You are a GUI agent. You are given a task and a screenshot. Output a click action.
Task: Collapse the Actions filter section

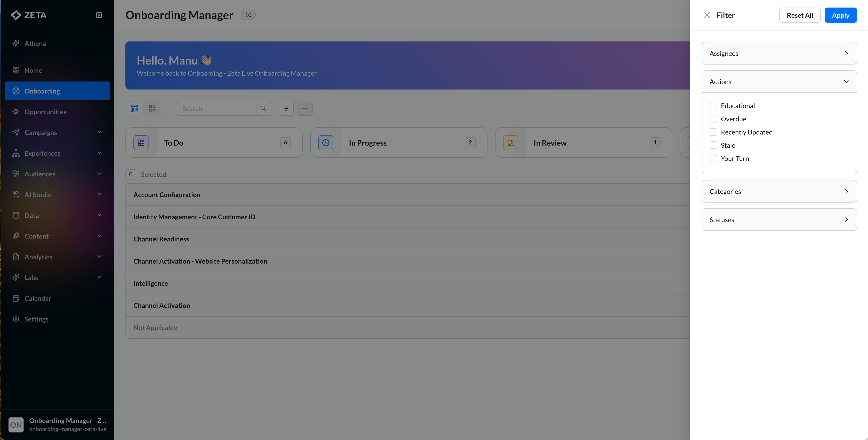tap(779, 82)
